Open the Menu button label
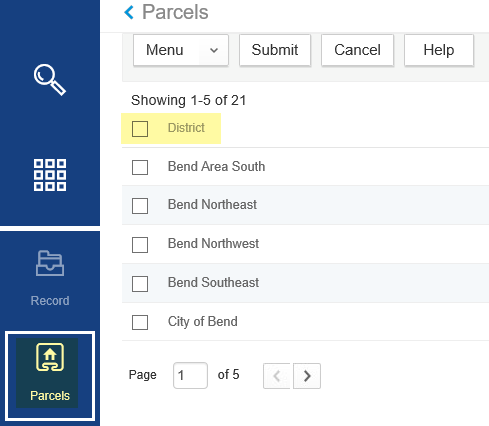 (165, 50)
